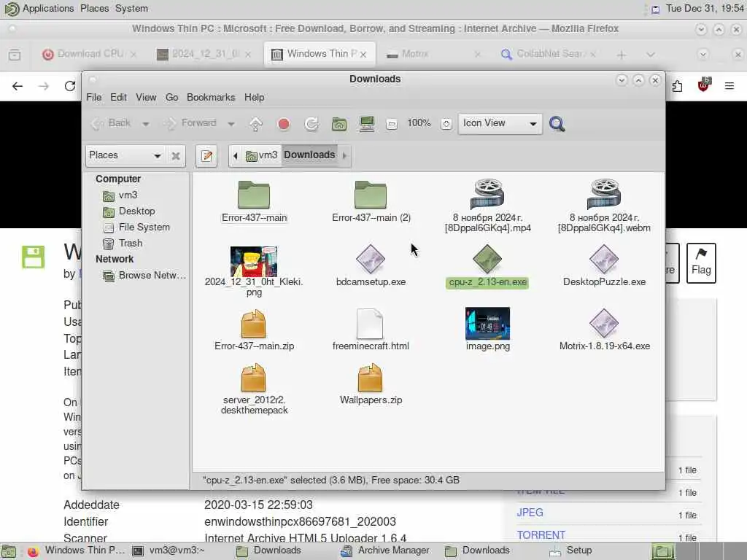Open the list all tabs chevron in Firefox
This screenshot has height=560, width=747.
[x=651, y=55]
